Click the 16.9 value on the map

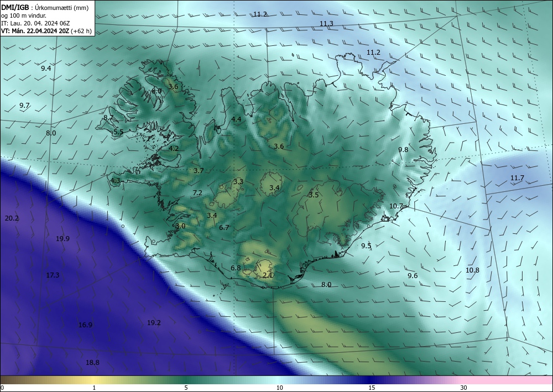85,325
